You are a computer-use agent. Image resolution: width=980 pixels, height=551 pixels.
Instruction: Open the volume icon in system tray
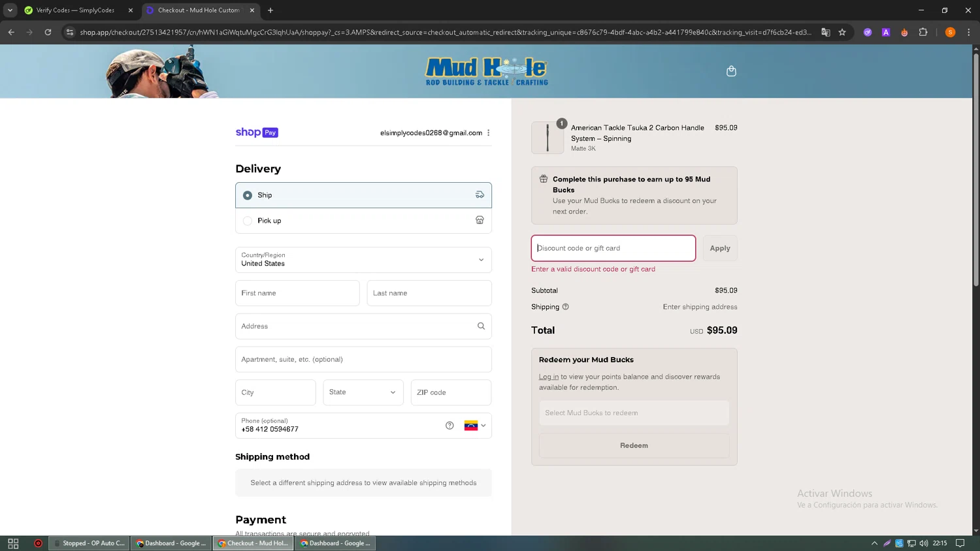924,543
